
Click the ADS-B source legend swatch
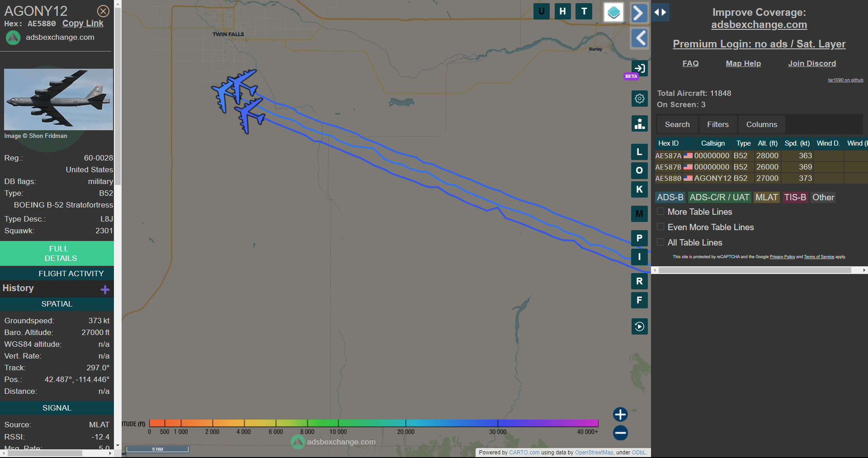pos(670,198)
